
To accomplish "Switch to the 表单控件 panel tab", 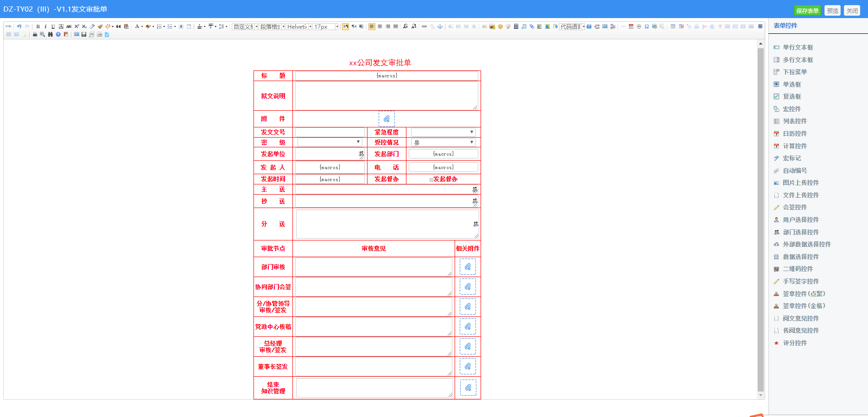I will (785, 25).
